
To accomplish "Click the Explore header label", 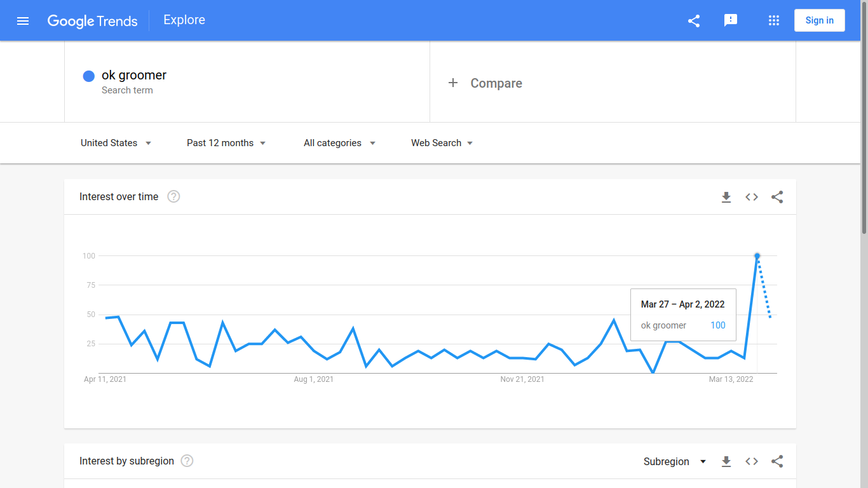I will point(184,20).
